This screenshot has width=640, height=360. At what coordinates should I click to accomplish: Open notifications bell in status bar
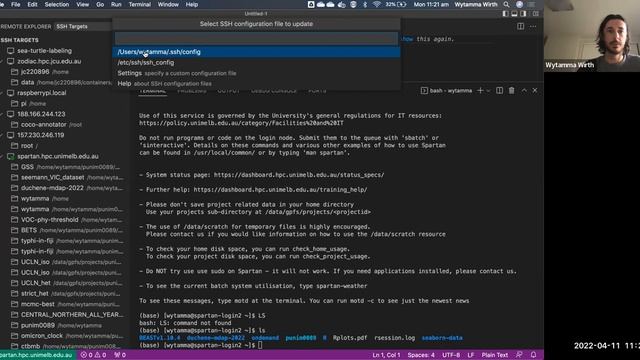(x=533, y=355)
